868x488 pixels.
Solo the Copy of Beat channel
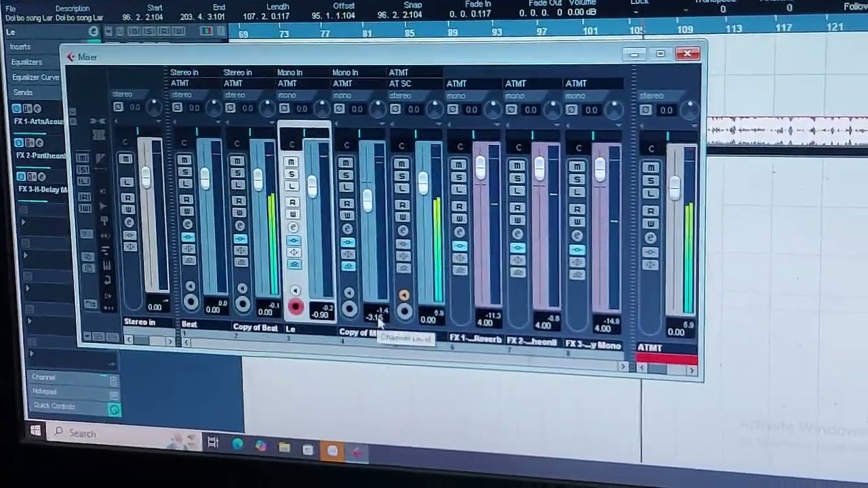pyautogui.click(x=237, y=173)
